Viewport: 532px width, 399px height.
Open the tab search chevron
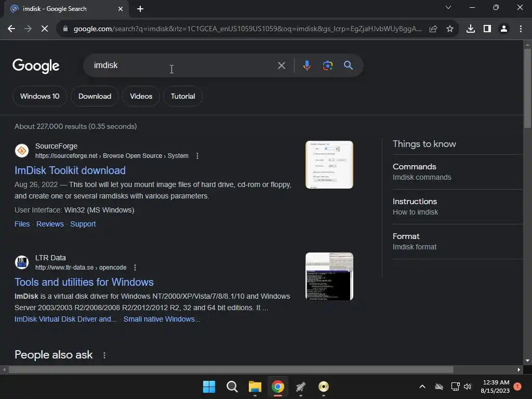click(x=448, y=7)
